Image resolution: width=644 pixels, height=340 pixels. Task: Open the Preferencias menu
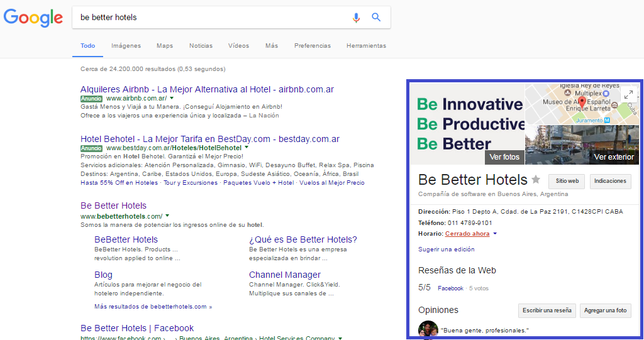pyautogui.click(x=313, y=46)
